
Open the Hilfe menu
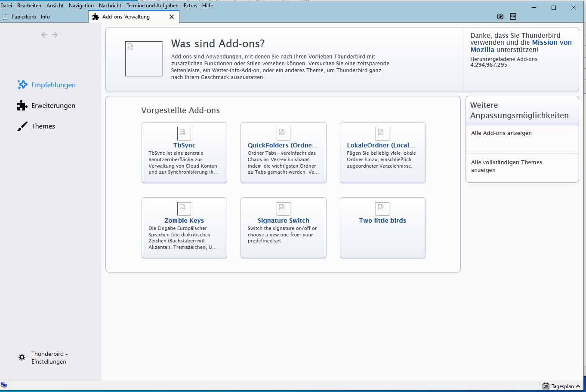coord(207,6)
